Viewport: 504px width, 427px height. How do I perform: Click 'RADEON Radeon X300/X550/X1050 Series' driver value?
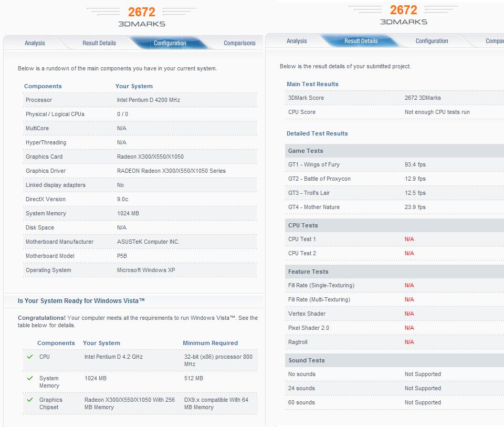171,171
